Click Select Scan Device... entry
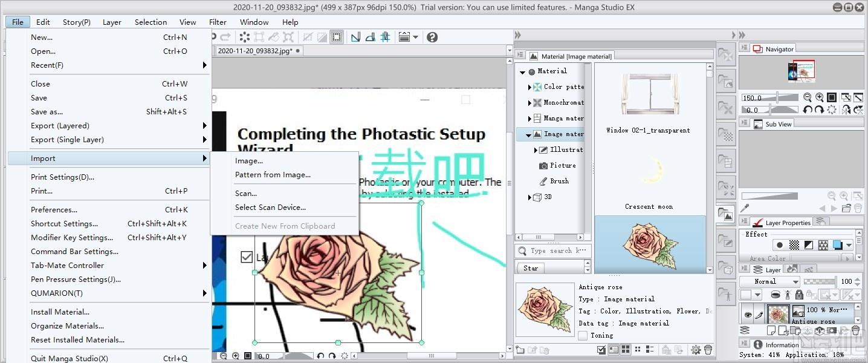 coord(270,208)
